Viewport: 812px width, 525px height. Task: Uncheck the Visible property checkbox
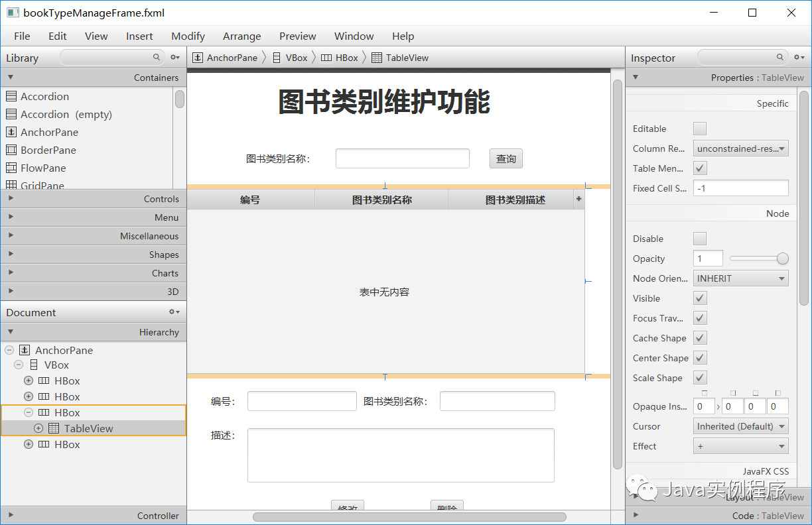tap(699, 298)
